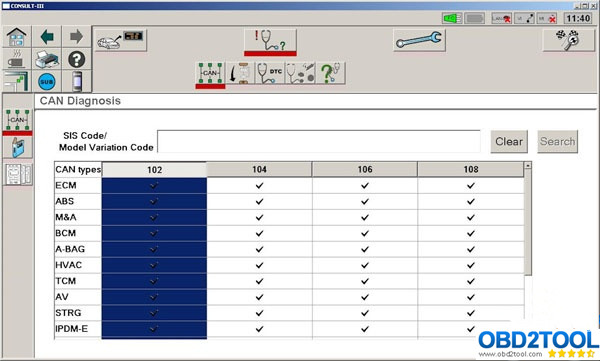Click the TCM row label
Screen dimensions: 600x361
coord(65,281)
